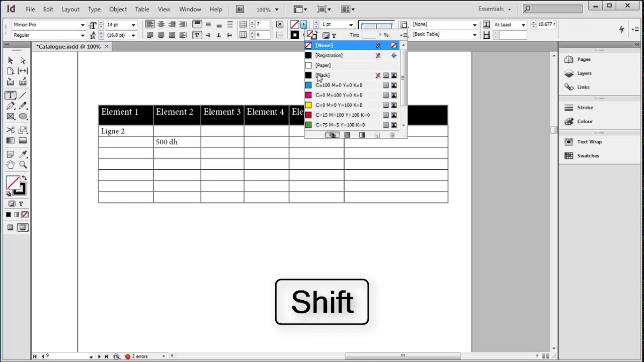
Task: Select the [Paper] swatch
Action: pyautogui.click(x=352, y=65)
